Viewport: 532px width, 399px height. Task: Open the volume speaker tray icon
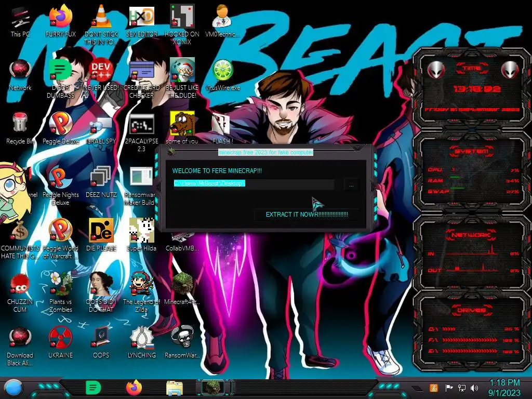(474, 388)
